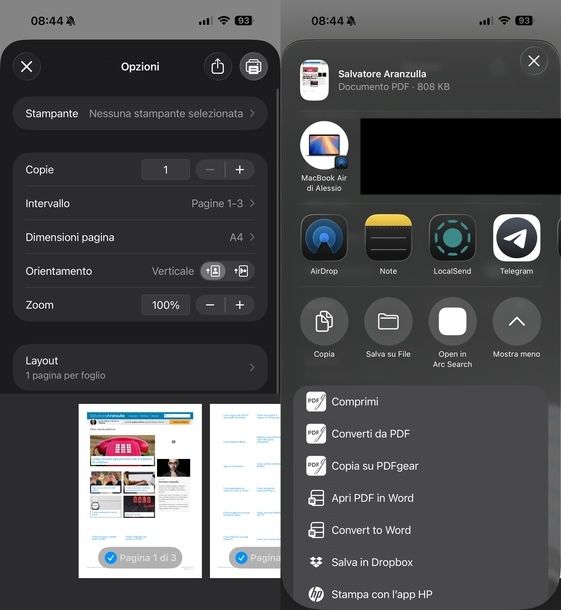The width and height of the screenshot is (561, 610).
Task: Close the Opzioni print panel
Action: (x=27, y=67)
